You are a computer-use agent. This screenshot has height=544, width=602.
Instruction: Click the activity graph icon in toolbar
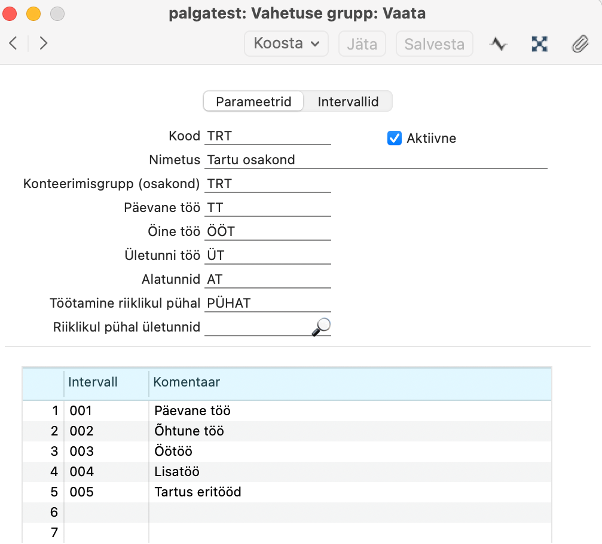coord(499,44)
